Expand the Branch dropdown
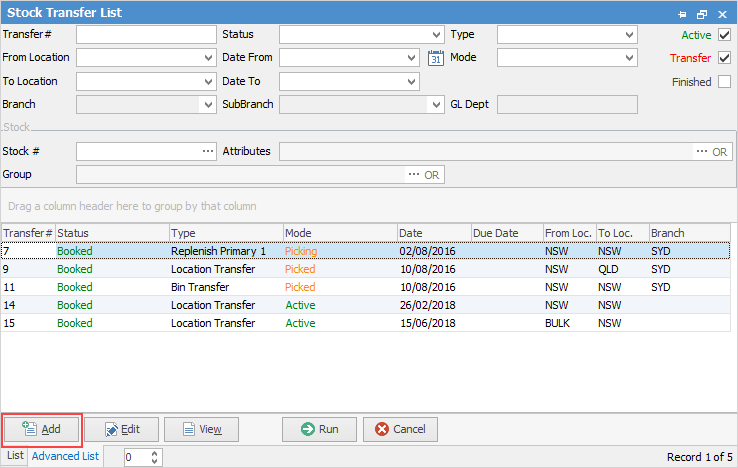 (208, 105)
